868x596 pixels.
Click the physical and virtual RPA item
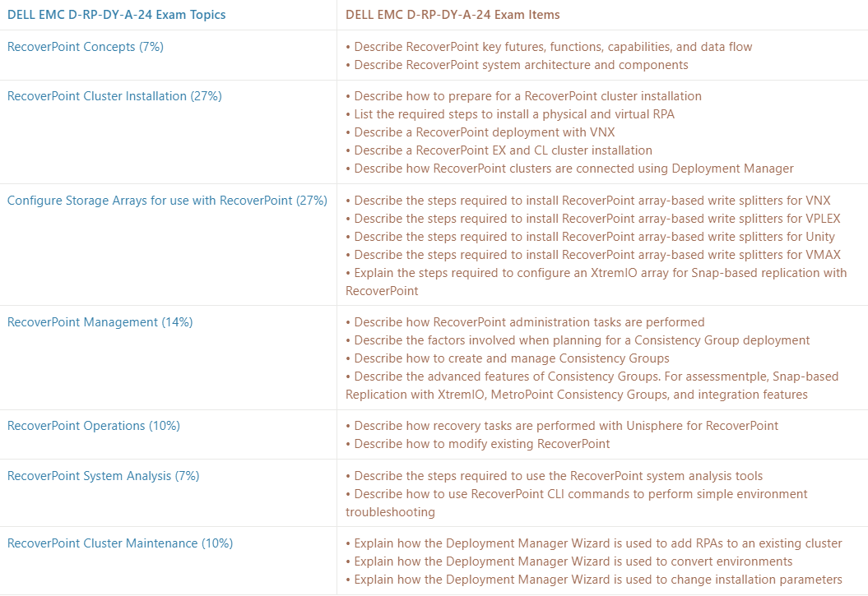510,114
